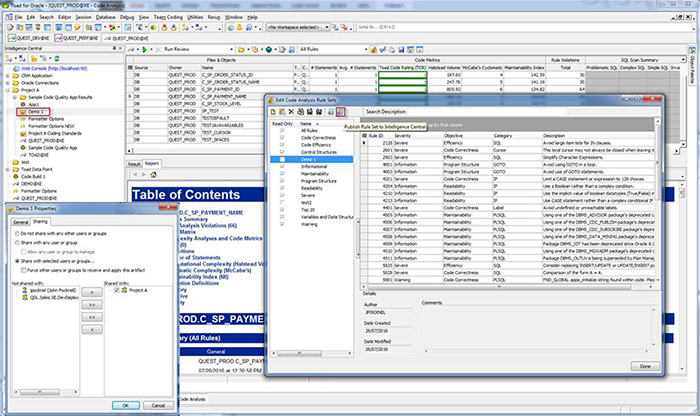Click the new rule set icon in Edit Rule Sets dialog

point(273,112)
